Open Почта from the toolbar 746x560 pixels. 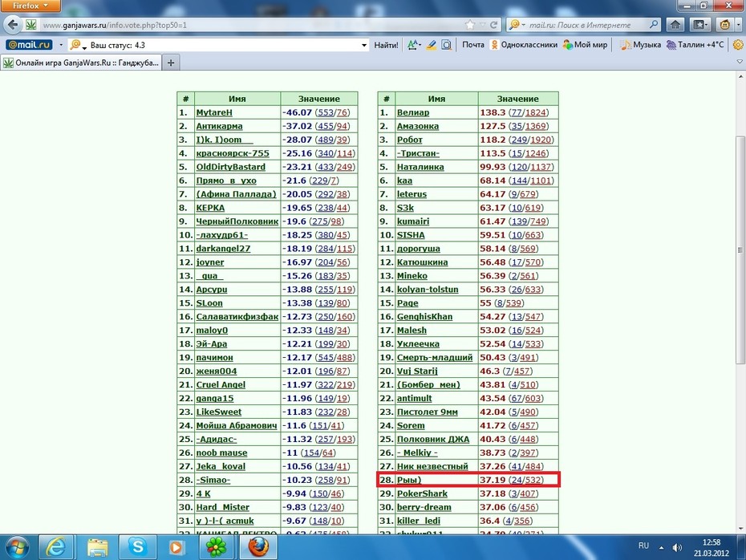473,45
